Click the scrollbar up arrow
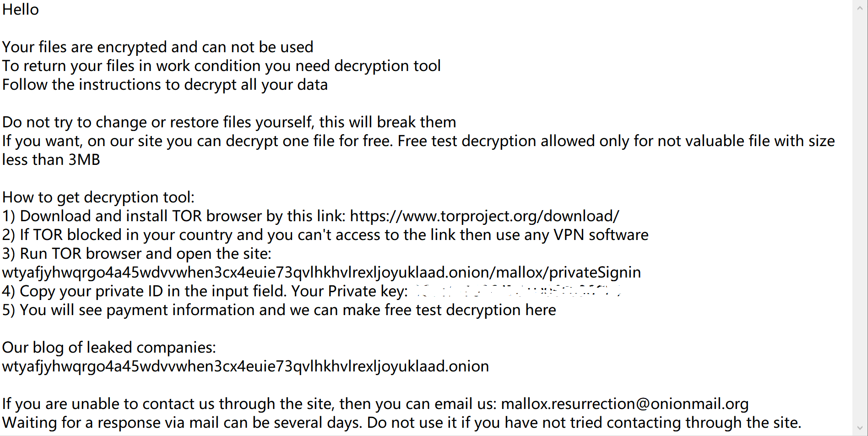Screen dimensions: 868x436 (860, 7)
